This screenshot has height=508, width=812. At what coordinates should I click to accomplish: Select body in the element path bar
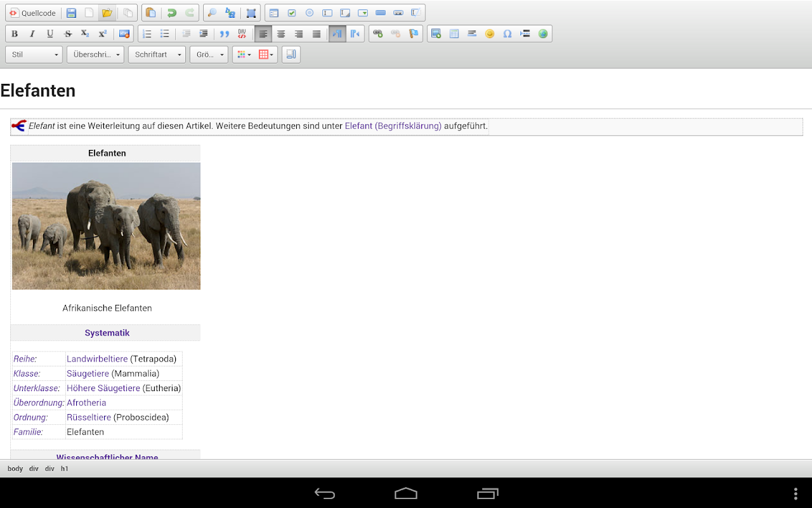tap(15, 469)
